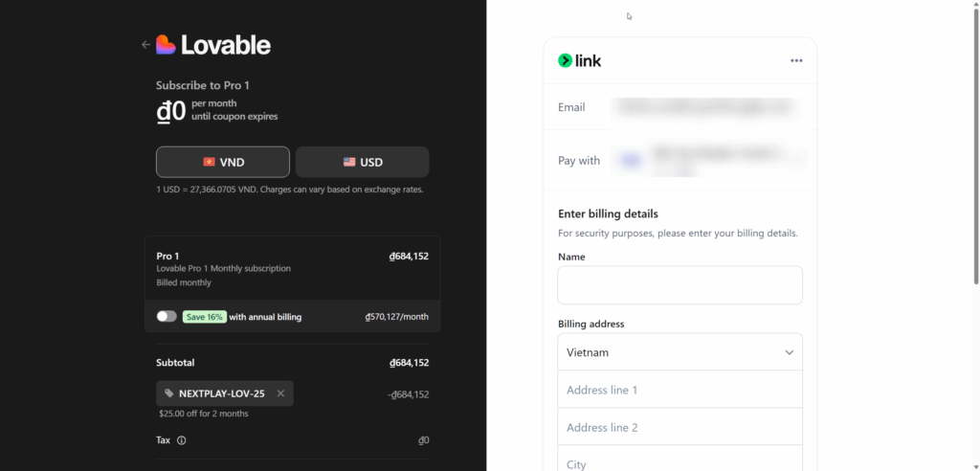Click the US flag icon

(349, 163)
